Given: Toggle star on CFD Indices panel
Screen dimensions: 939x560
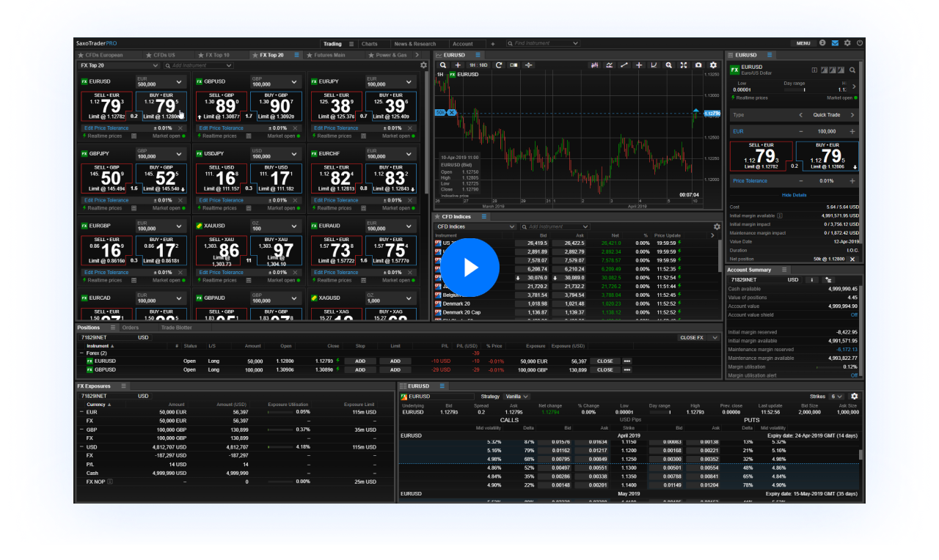Looking at the screenshot, I should tap(437, 217).
